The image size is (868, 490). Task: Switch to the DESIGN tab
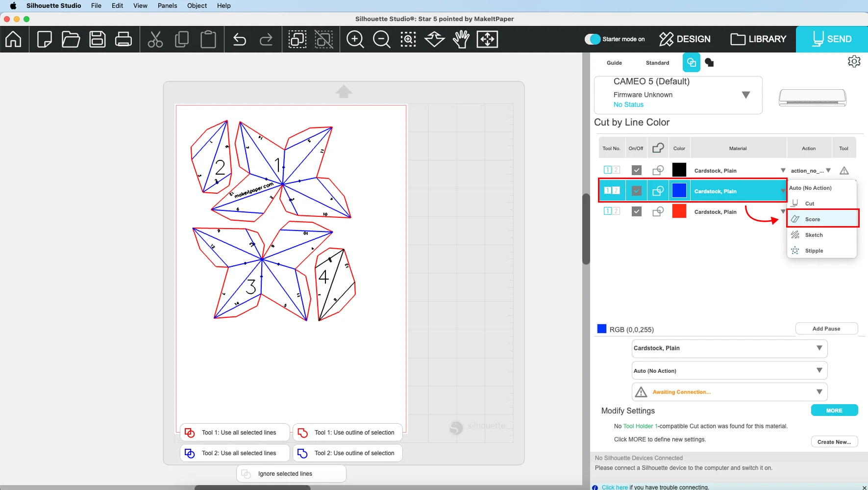685,39
